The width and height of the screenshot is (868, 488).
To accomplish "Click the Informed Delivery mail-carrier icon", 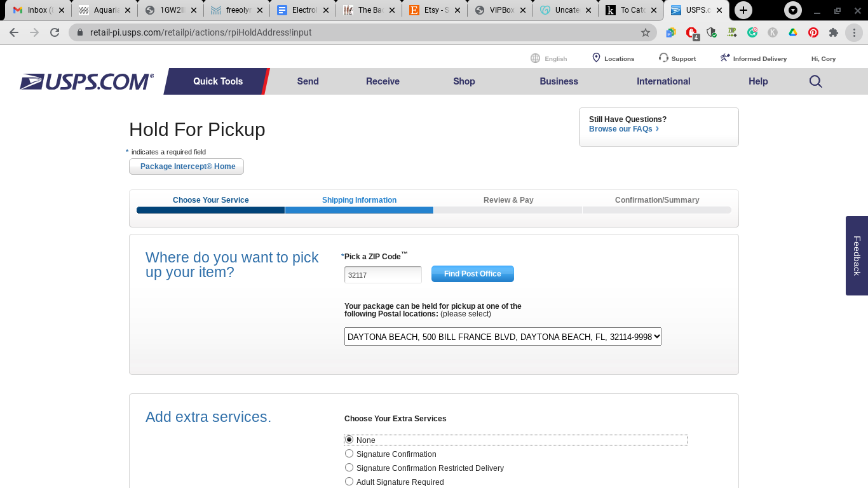I will click(x=724, y=57).
